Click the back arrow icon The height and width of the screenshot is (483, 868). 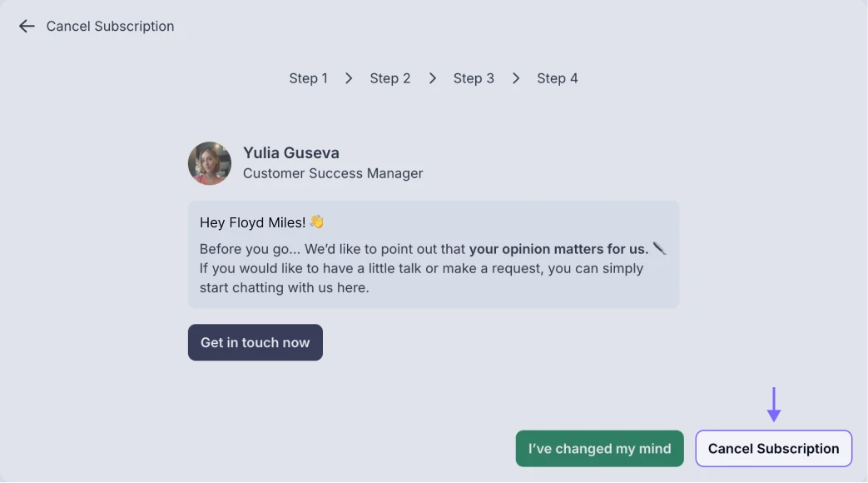pos(27,27)
